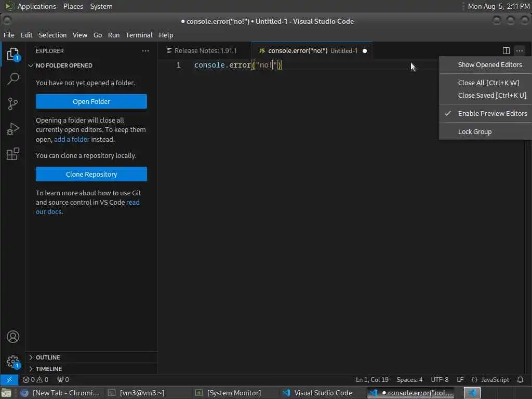This screenshot has width=532, height=399.
Task: Click the unsaved dot on Untitled-1 tab
Action: click(x=365, y=51)
